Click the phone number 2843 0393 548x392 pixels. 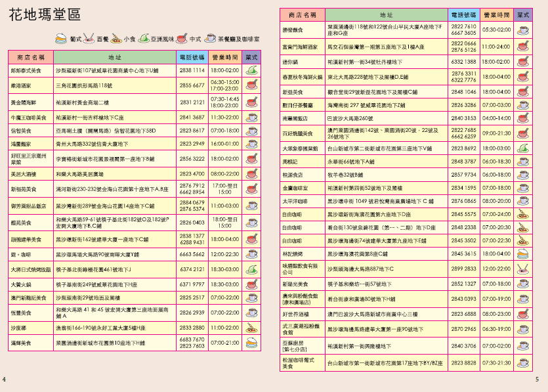coord(463,299)
